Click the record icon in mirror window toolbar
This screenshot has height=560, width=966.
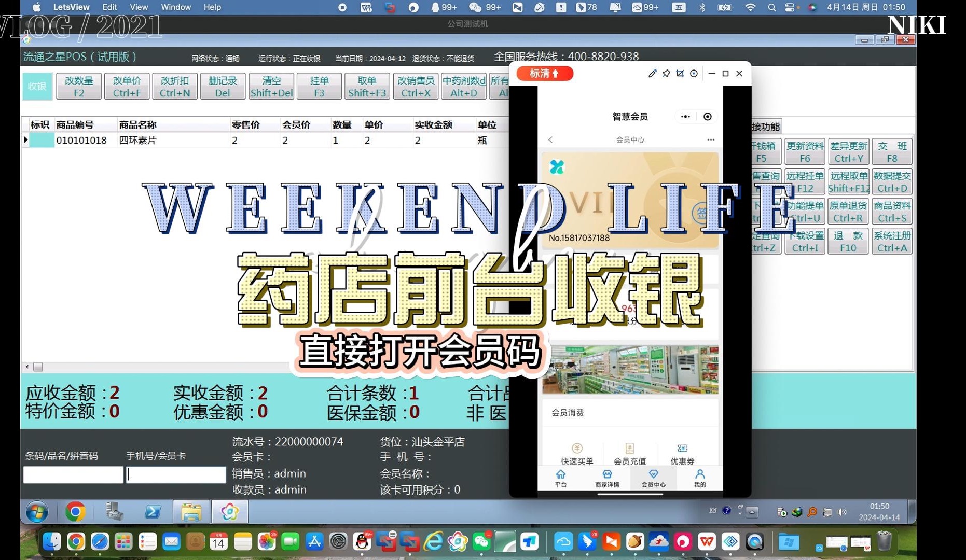[694, 74]
